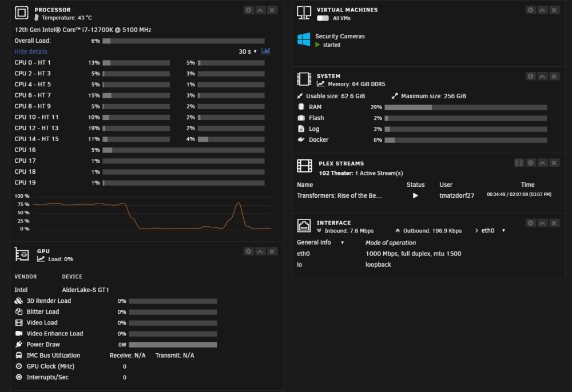Click the GPU Clock icon

coord(19,366)
